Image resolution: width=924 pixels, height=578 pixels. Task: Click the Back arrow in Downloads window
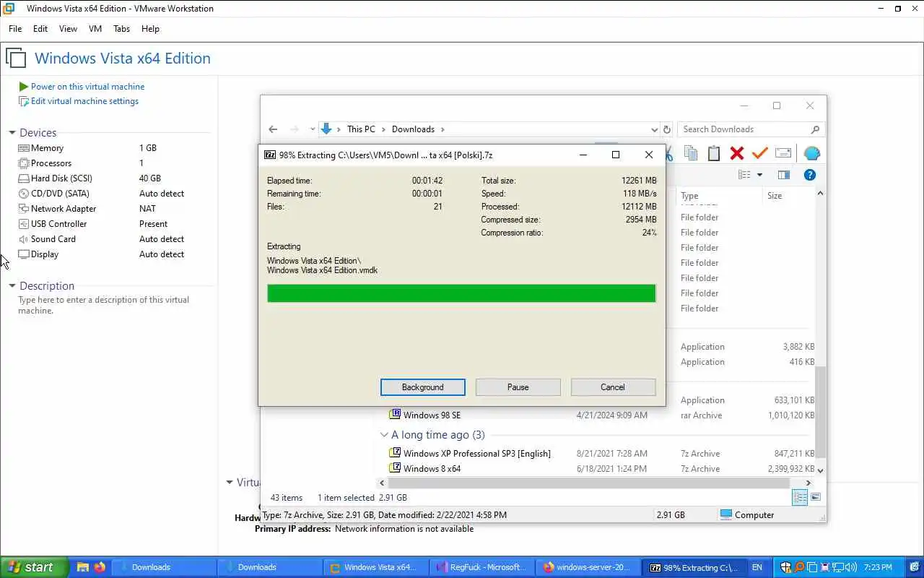pos(273,129)
